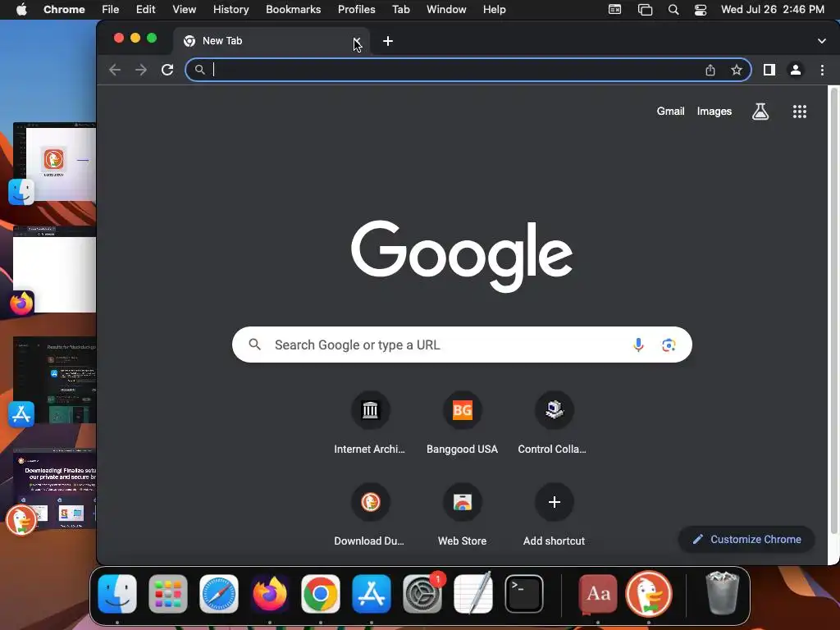Switch to Firefox window in Stage Manager
This screenshot has height=630, width=840.
(x=54, y=271)
